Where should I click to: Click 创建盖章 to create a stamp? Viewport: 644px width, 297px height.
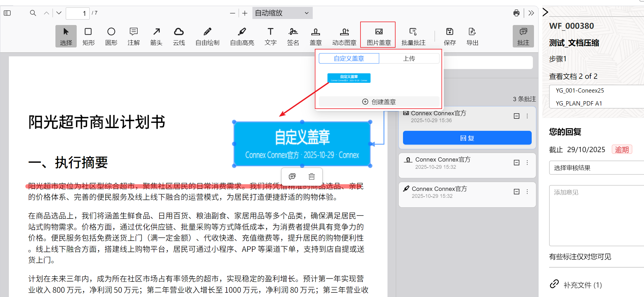(x=379, y=102)
